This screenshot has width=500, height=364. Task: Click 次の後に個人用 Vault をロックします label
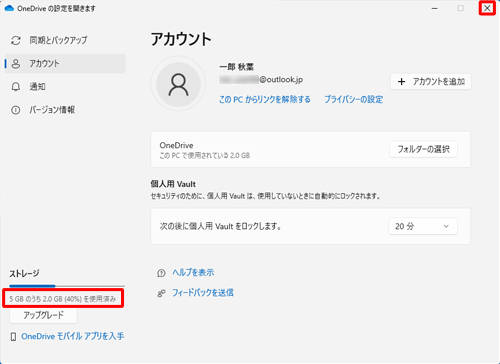pyautogui.click(x=220, y=226)
